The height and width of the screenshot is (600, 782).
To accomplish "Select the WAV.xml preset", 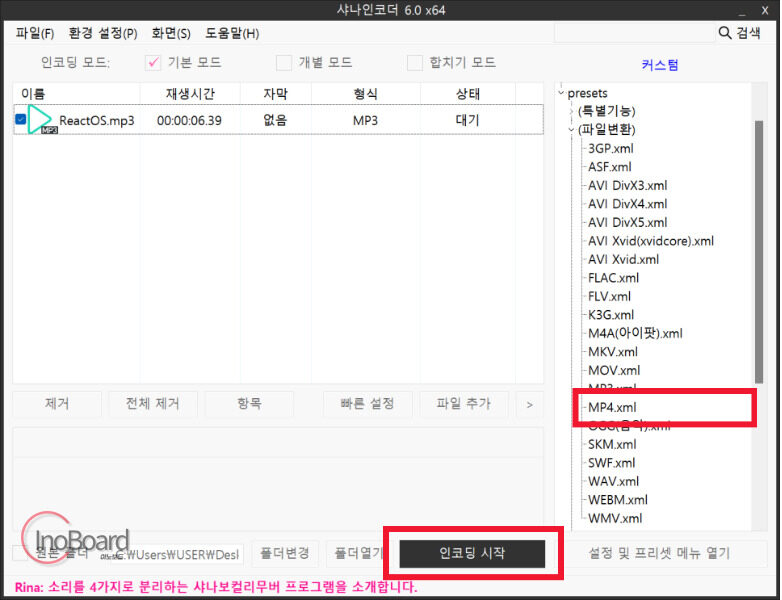I will [x=613, y=481].
